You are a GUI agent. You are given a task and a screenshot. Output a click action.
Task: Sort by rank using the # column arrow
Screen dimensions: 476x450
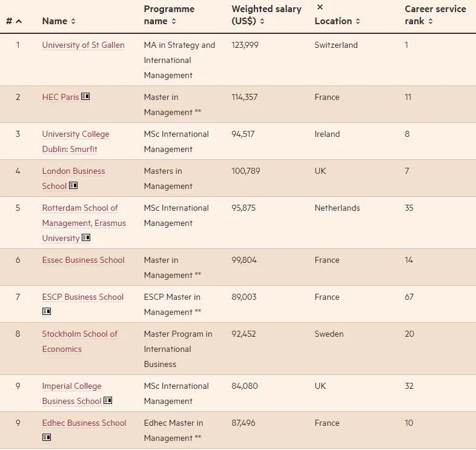tap(19, 21)
